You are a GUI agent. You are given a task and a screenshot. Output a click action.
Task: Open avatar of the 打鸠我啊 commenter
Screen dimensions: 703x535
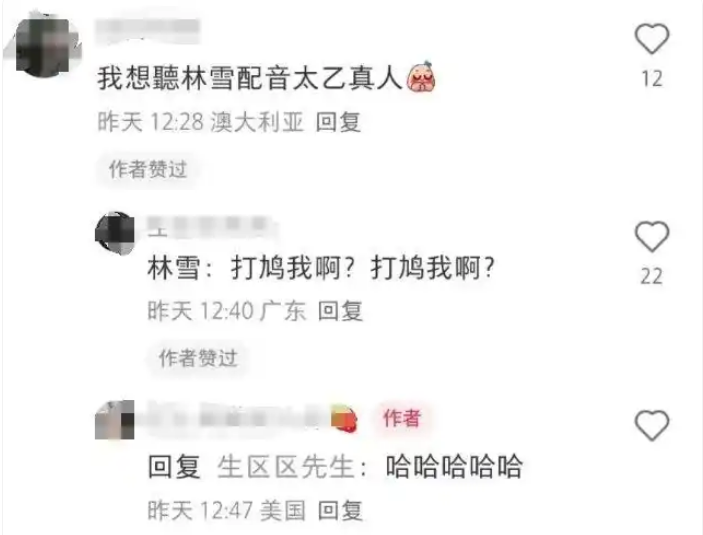point(115,233)
